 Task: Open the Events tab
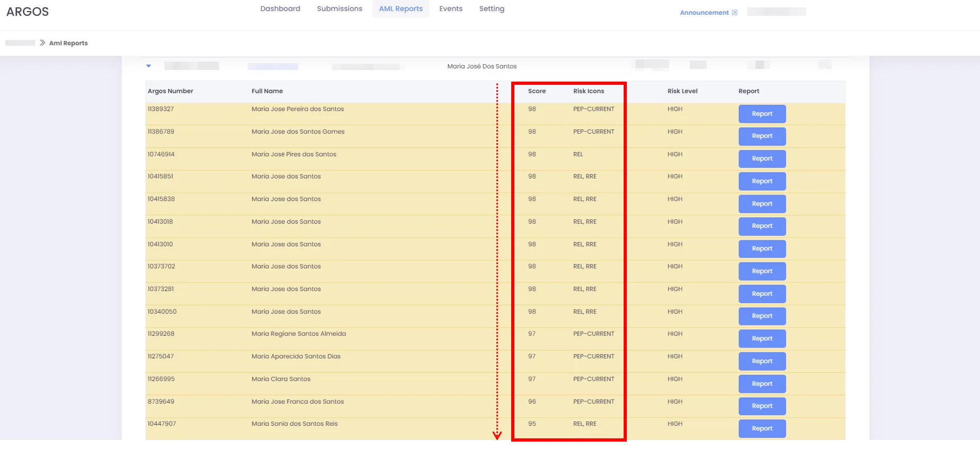(x=451, y=8)
